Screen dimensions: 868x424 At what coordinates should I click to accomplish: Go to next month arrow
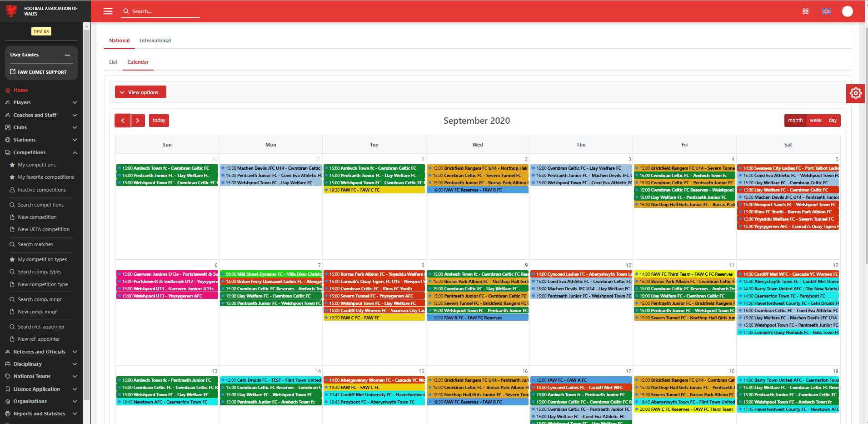(x=138, y=121)
